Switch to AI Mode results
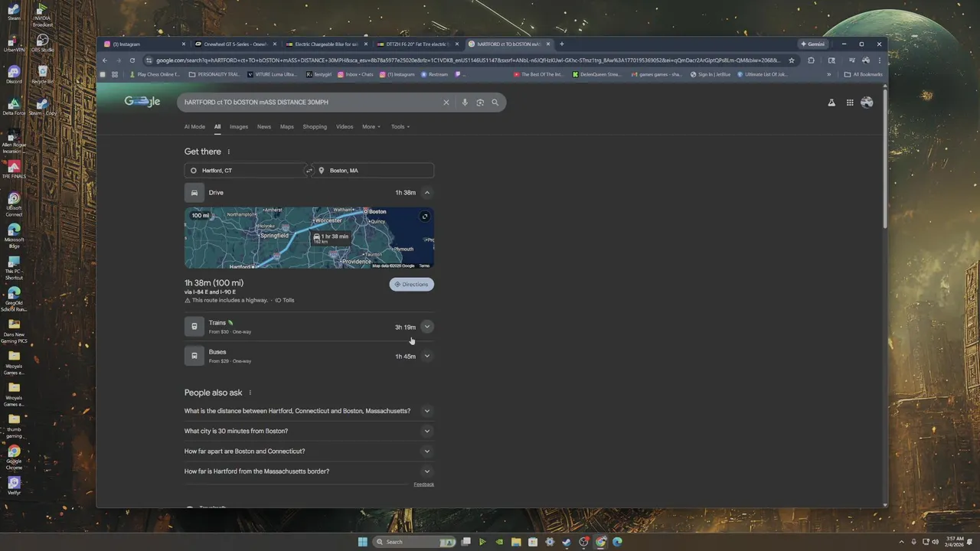The width and height of the screenshot is (980, 551). tap(194, 127)
